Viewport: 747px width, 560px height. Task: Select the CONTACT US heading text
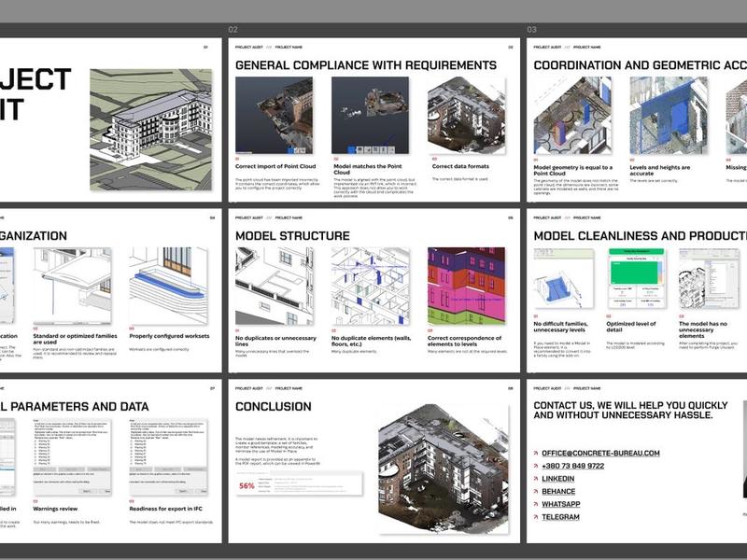pyautogui.click(x=631, y=410)
